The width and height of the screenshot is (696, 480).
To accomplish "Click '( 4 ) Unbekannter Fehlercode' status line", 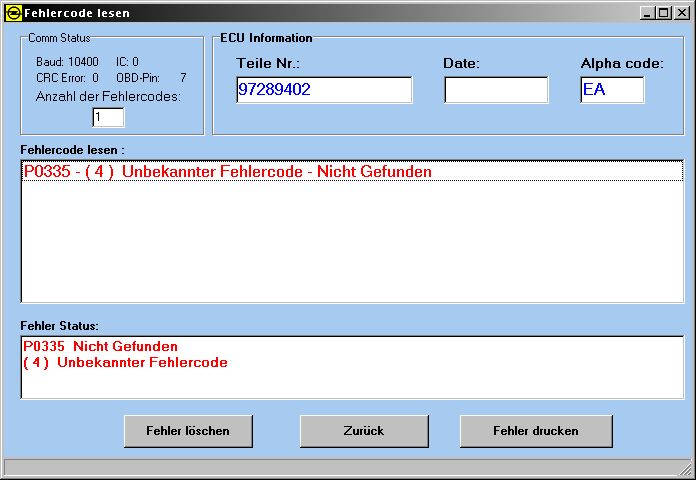I will [x=125, y=362].
